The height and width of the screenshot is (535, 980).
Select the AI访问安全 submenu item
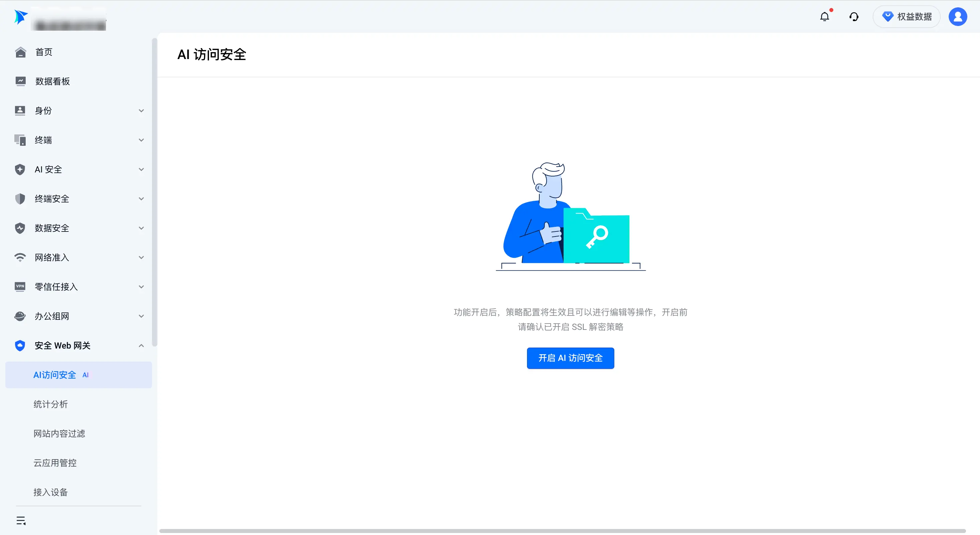78,375
